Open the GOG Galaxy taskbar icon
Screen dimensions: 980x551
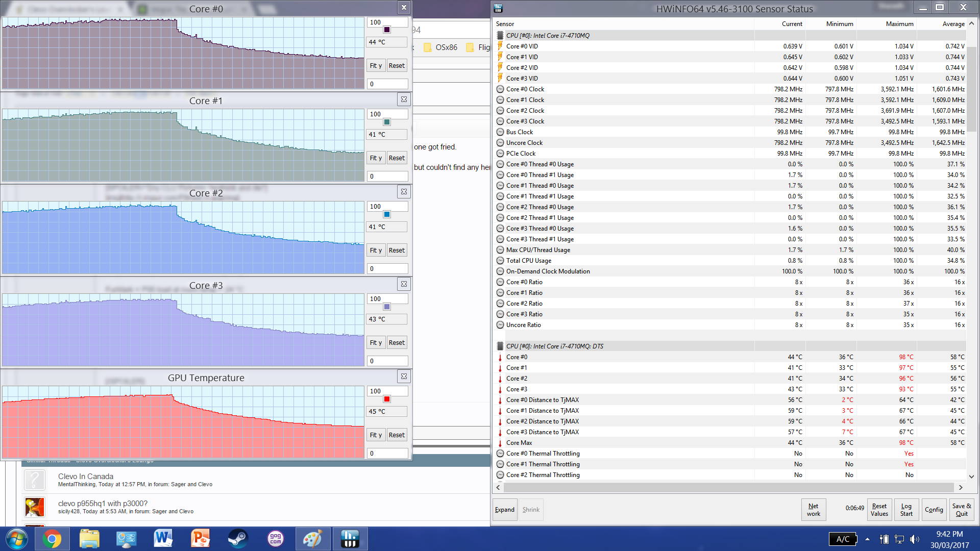click(275, 539)
